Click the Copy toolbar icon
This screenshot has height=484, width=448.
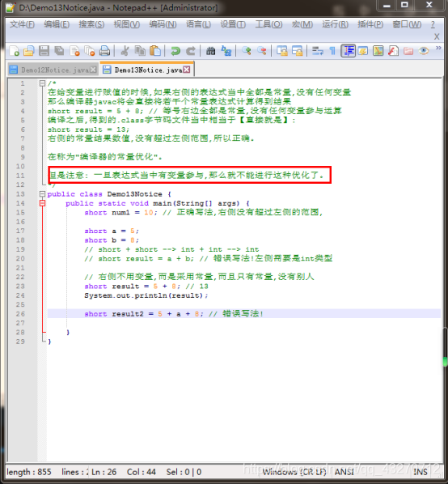pos(140,51)
